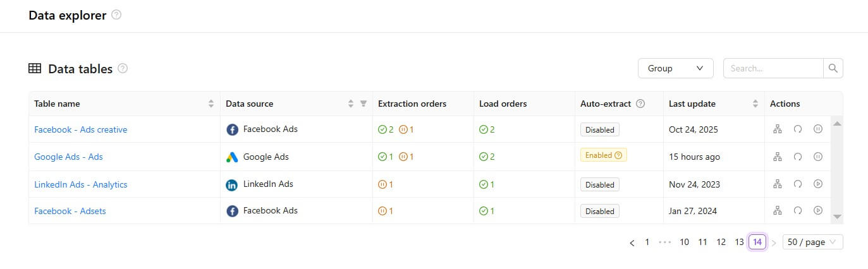Click the search magnifier button

coord(833,68)
